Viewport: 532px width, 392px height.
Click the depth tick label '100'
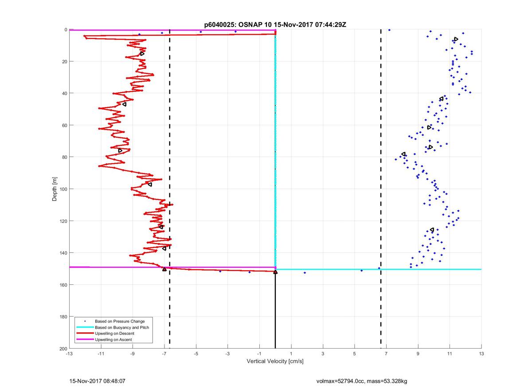click(63, 189)
